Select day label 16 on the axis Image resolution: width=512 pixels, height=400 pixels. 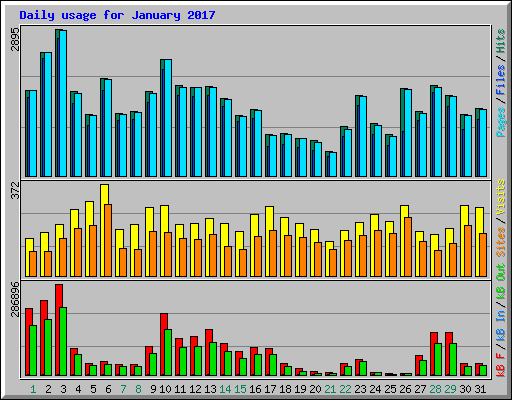(255, 389)
